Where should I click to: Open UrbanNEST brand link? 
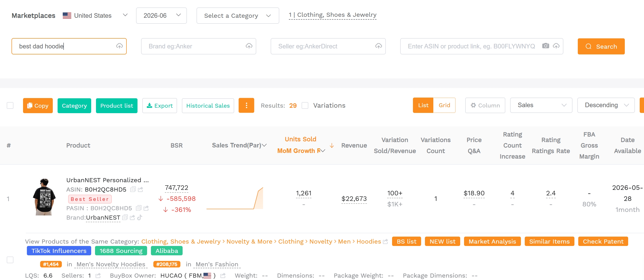pos(103,218)
